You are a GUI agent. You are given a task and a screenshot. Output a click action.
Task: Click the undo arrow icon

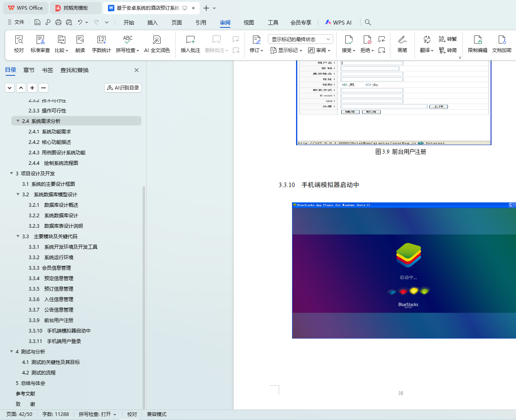click(x=80, y=22)
